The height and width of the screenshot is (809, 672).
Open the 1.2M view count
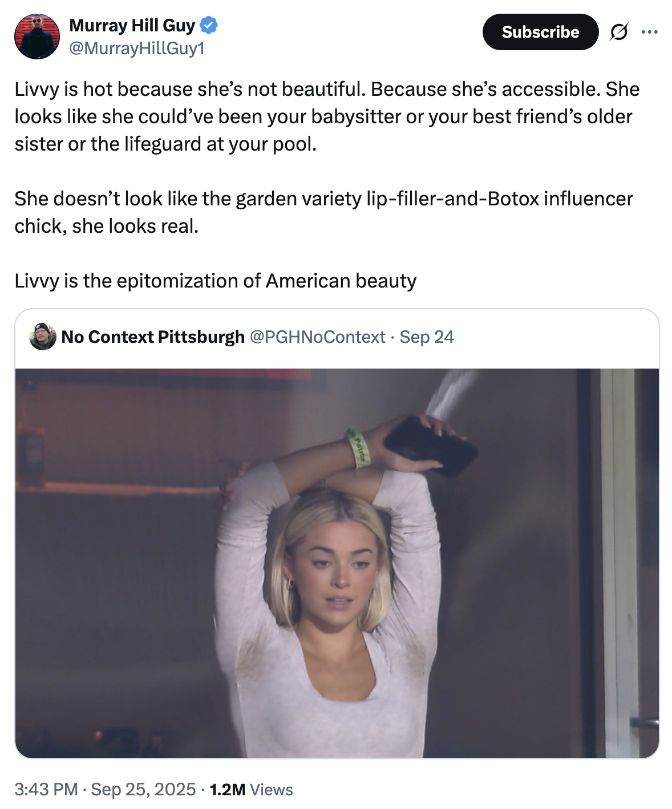point(228,790)
